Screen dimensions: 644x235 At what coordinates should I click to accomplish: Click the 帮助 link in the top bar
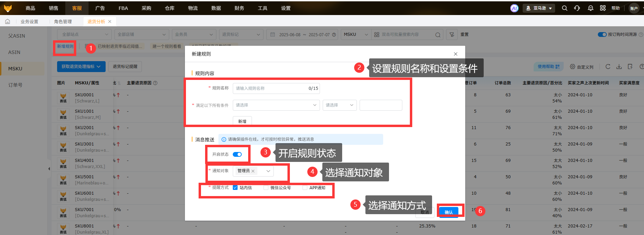[x=616, y=8]
